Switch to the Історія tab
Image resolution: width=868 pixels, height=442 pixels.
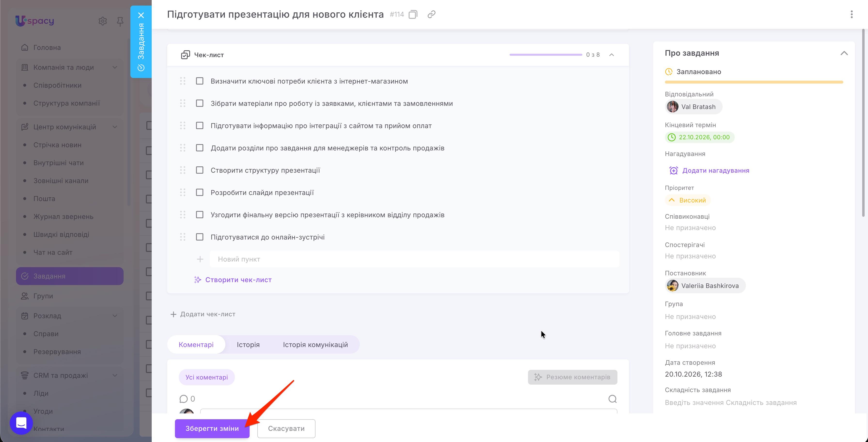point(248,345)
